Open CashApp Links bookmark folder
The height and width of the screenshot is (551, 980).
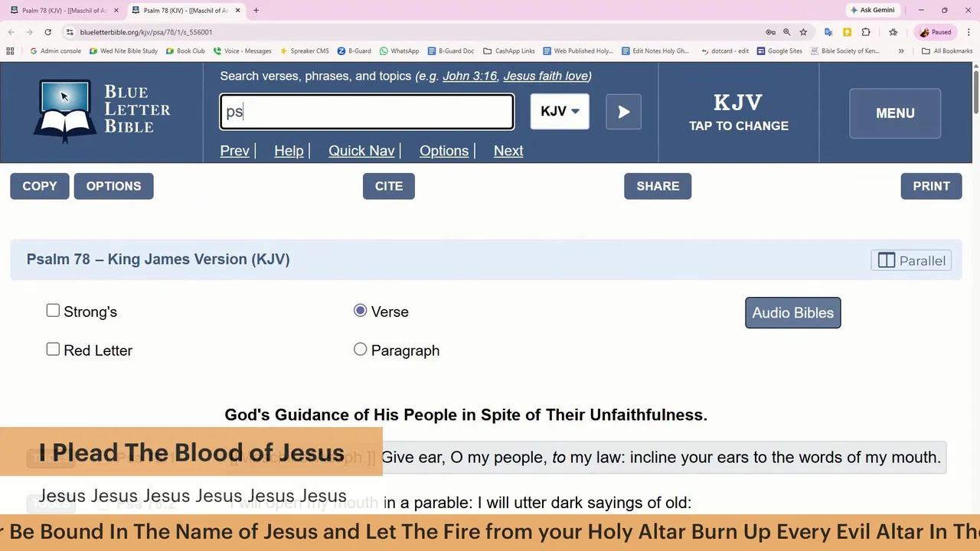tap(508, 51)
